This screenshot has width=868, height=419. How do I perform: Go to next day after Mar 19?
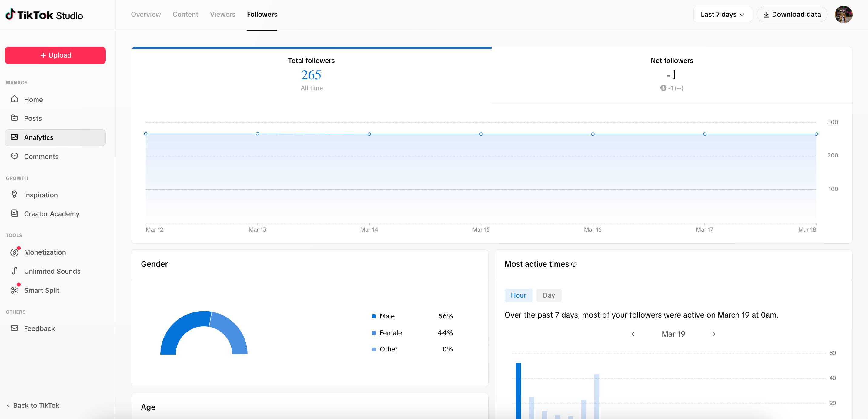click(714, 334)
